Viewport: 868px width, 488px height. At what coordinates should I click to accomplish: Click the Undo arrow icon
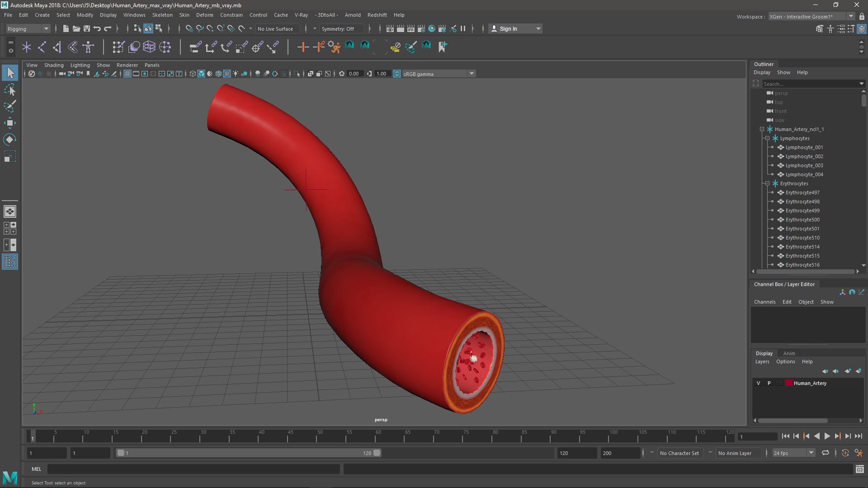[97, 28]
